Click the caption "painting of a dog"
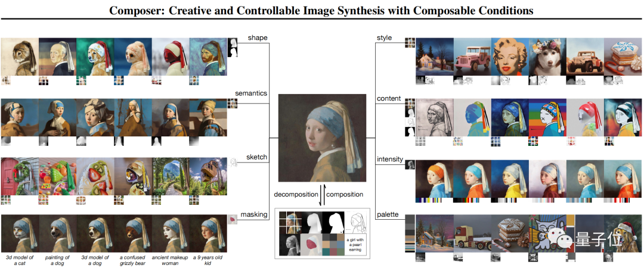644x268 pixels. pos(57,260)
